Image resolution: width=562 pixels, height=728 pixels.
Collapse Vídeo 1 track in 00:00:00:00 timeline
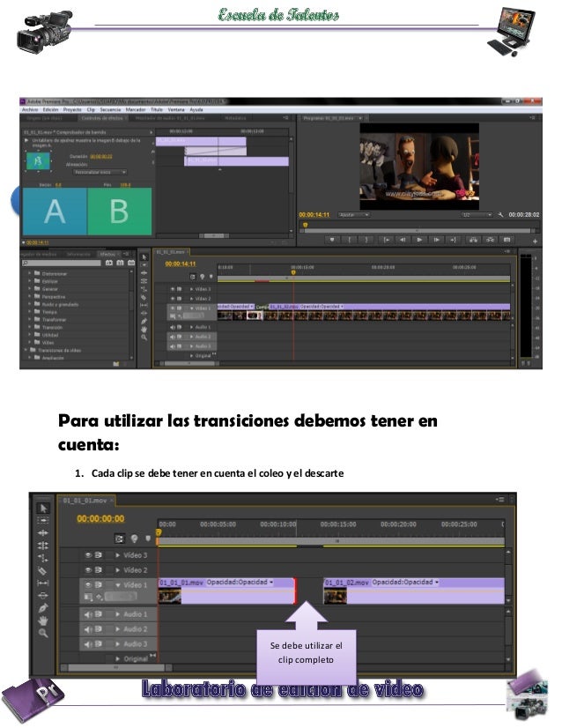(117, 585)
